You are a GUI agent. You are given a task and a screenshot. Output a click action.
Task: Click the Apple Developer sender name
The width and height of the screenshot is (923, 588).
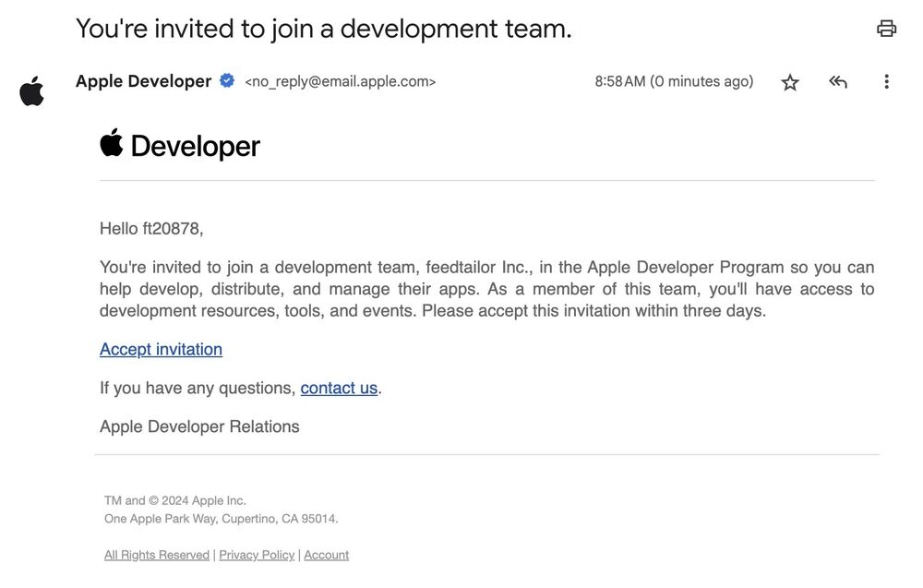coord(143,81)
